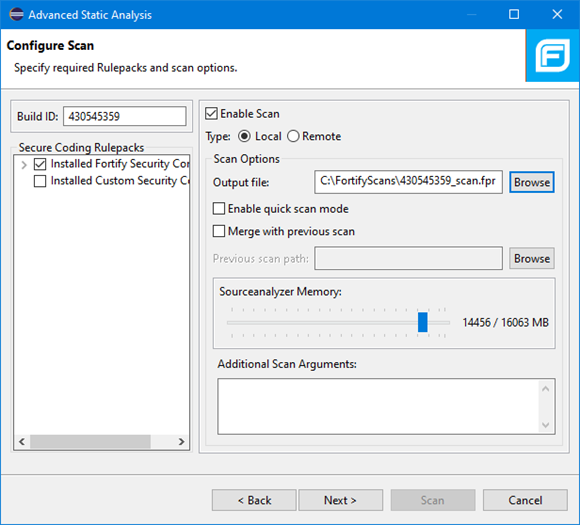This screenshot has height=525, width=580.
Task: Click the Fortify logo icon in header
Action: [553, 56]
